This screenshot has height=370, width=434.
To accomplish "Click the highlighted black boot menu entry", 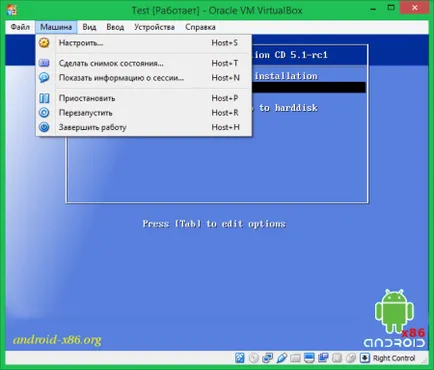I will pos(309,87).
